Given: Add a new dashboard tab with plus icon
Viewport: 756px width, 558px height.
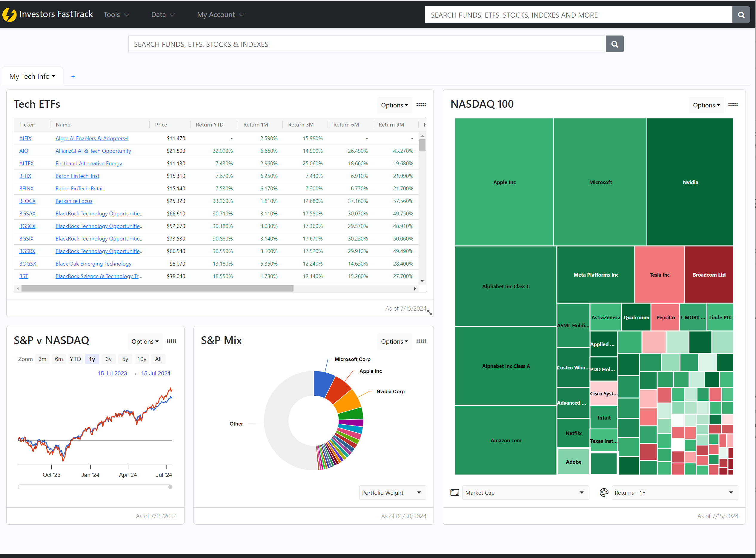Looking at the screenshot, I should [x=73, y=77].
